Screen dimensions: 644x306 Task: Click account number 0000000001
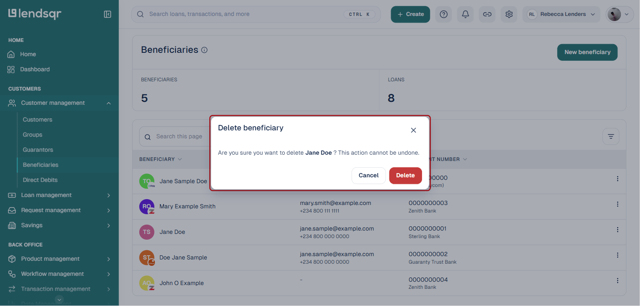coord(428,228)
